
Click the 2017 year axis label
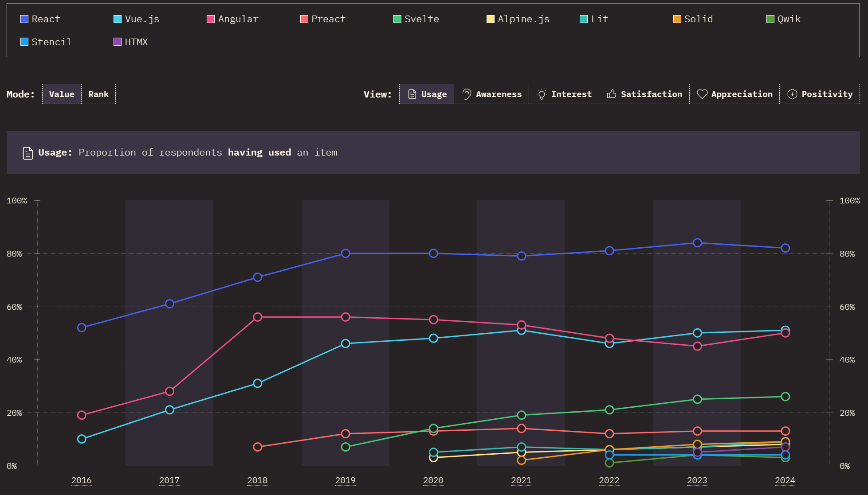pos(169,480)
